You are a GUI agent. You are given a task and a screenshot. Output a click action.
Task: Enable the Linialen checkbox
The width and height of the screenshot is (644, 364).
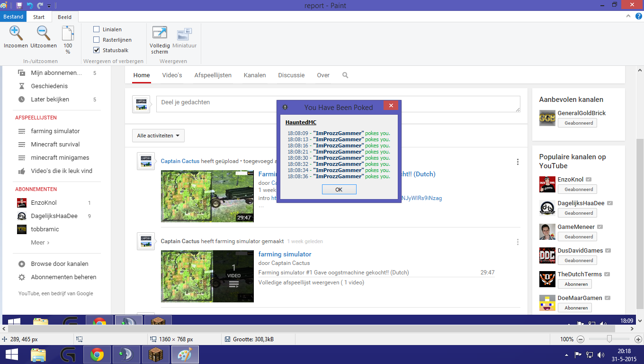[97, 29]
